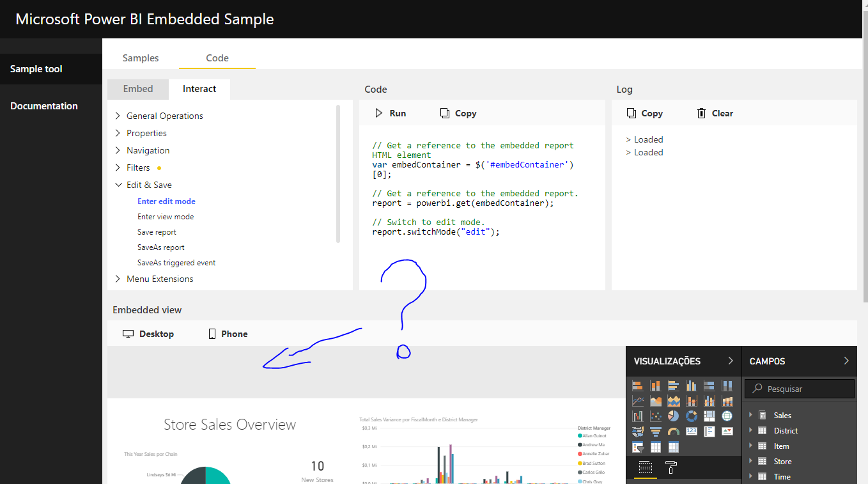Screen dimensions: 868x484
Task: Select the KPI visualization
Action: coord(727,432)
